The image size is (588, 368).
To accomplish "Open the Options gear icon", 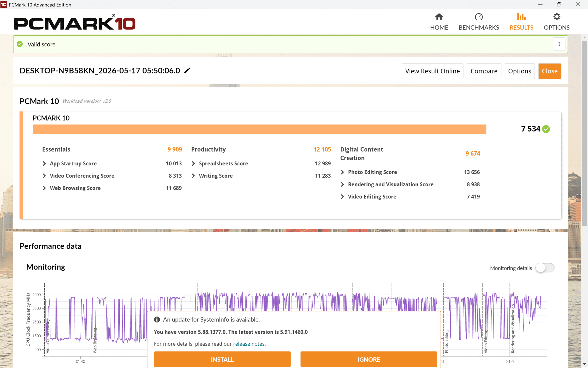I will tap(557, 17).
